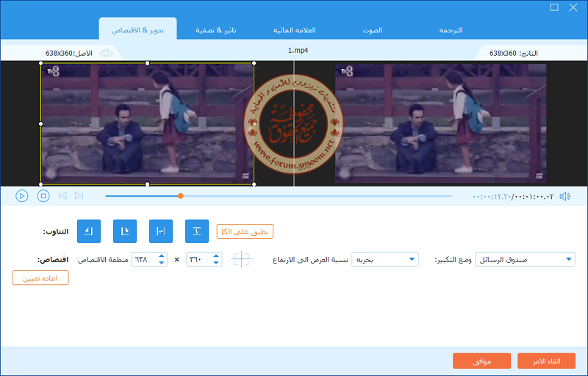Click the 1.mp4 file name

[298, 51]
